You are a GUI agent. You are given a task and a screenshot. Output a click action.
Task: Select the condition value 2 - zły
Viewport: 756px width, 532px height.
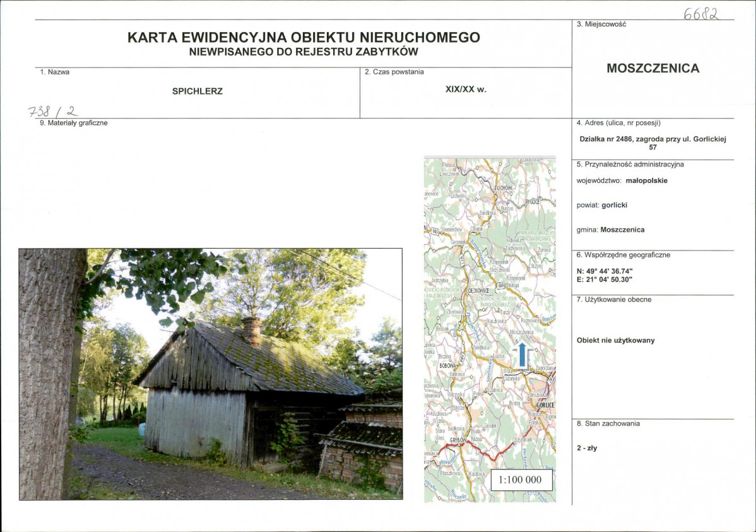(587, 448)
